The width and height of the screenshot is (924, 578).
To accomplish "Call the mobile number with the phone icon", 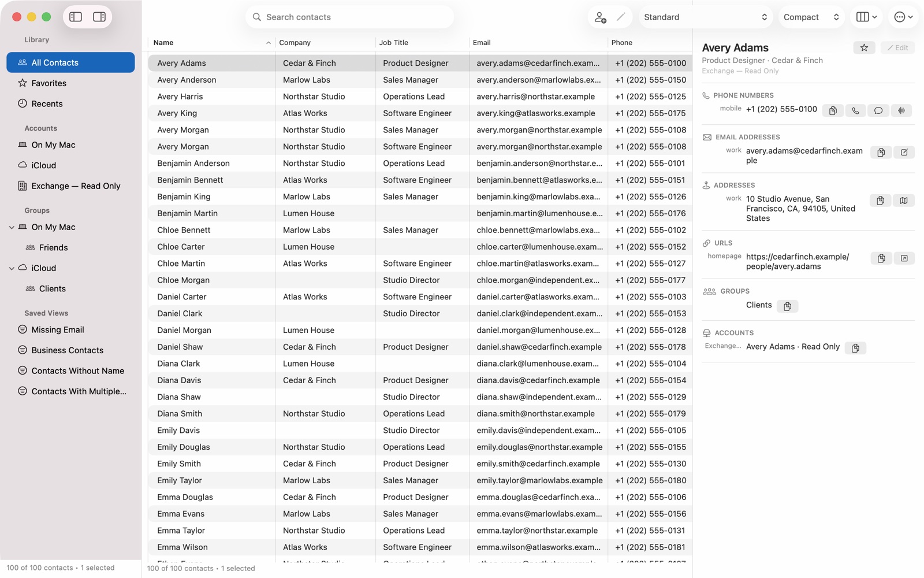I will (x=855, y=110).
